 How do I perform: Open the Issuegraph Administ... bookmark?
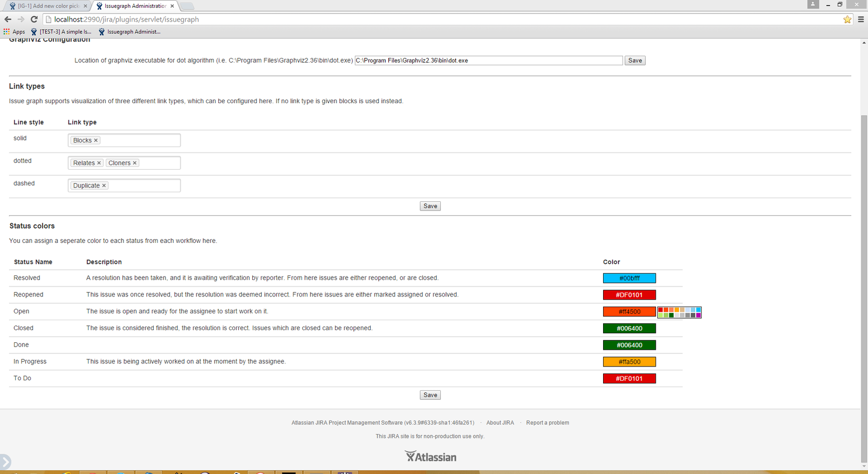pyautogui.click(x=130, y=32)
